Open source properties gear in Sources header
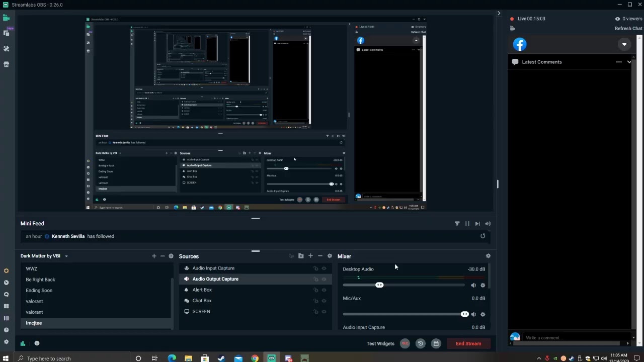Viewport: 644px width, 362px height. pos(330,256)
